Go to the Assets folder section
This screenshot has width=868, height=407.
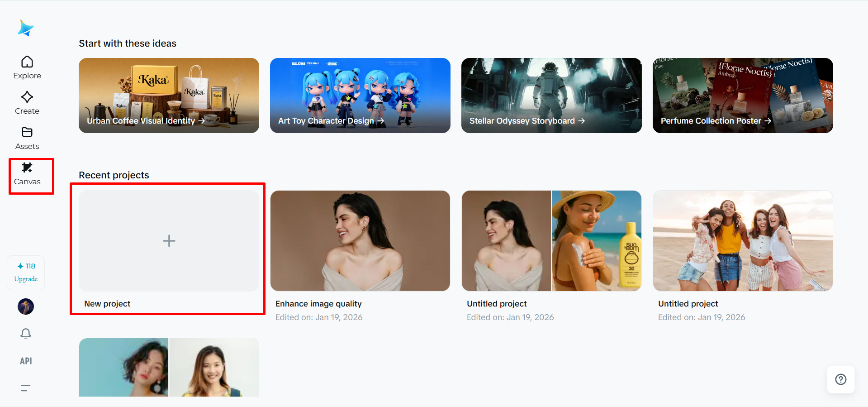[27, 138]
